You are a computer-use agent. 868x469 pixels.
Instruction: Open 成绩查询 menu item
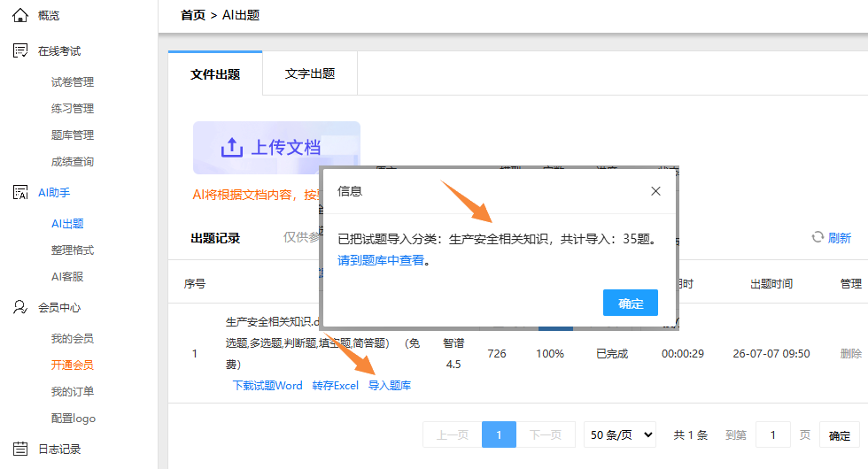coord(73,161)
